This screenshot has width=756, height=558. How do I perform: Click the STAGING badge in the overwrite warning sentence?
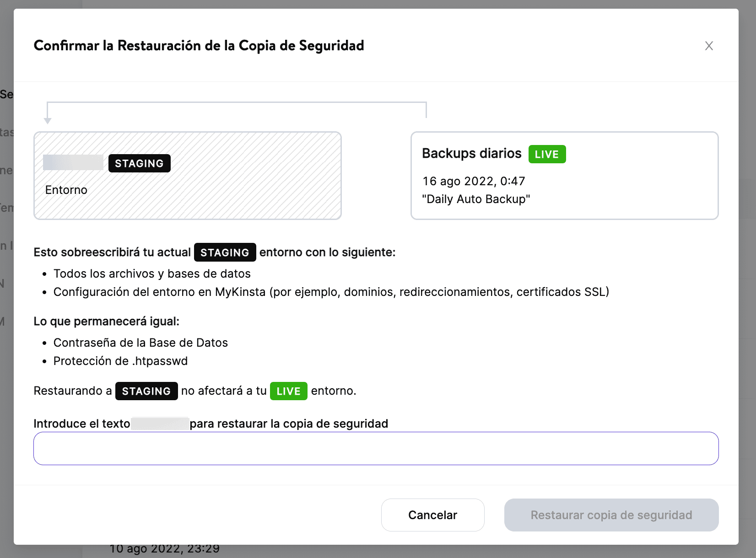[225, 252]
